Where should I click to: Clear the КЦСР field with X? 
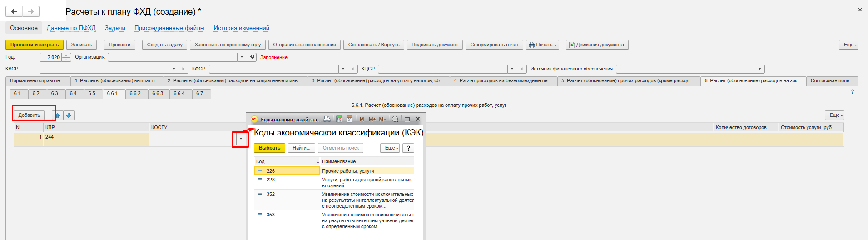click(522, 69)
